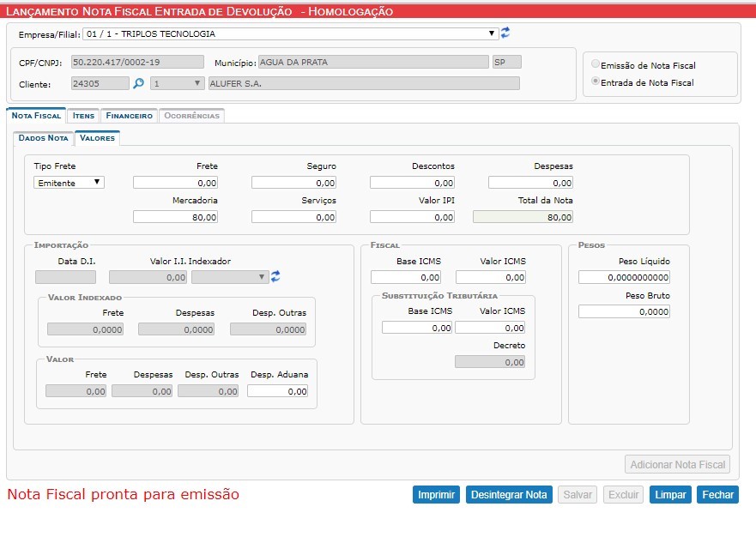Click the Descontos value field
Screen dimensions: 756x543
pos(412,183)
